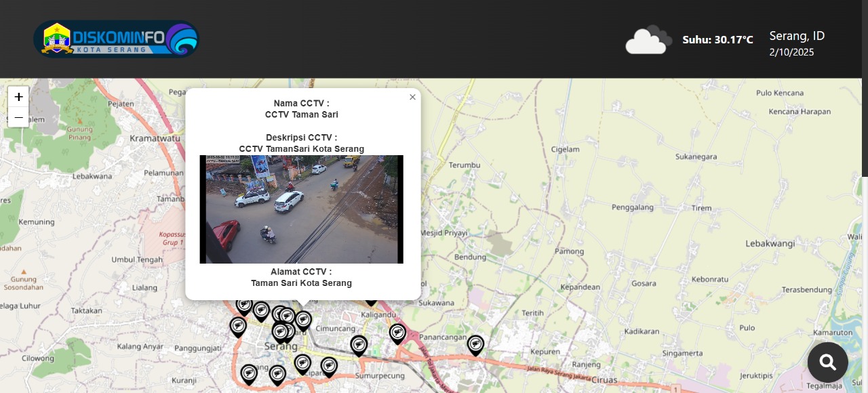
Task: Click the Taman Sari Kota Serang address text
Action: 301,283
